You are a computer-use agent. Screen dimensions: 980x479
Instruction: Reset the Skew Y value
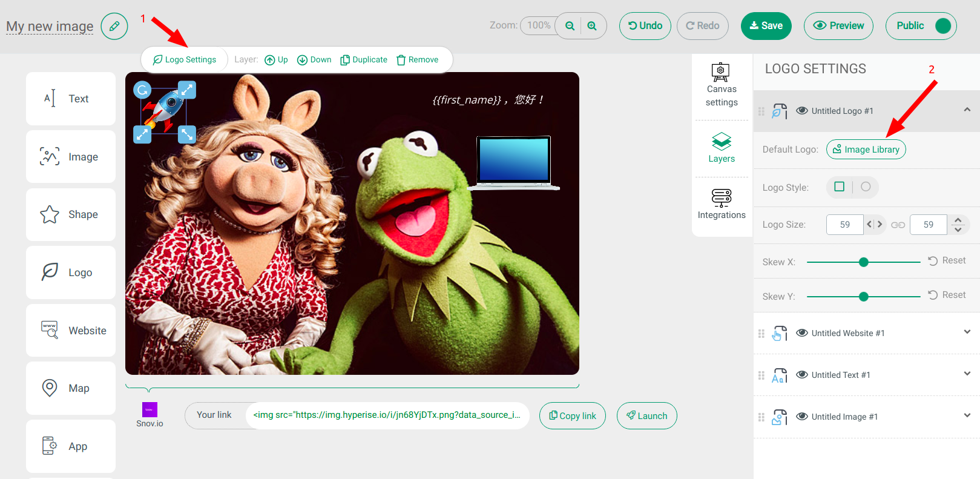click(947, 296)
